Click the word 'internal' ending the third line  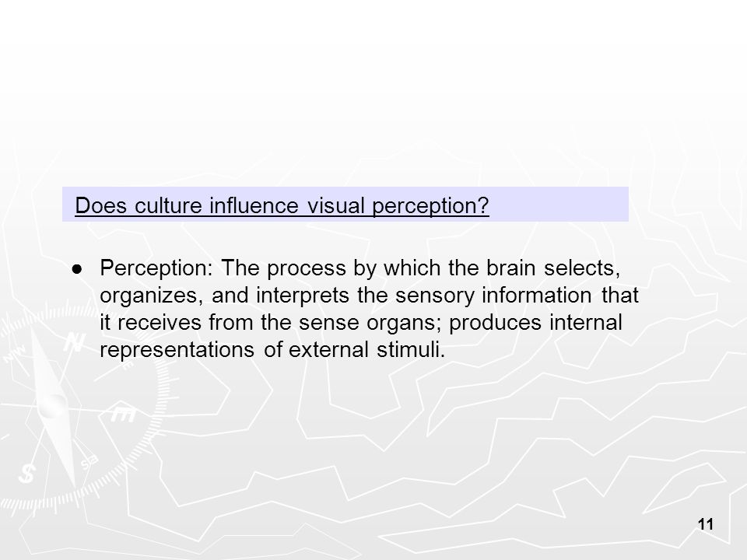click(x=585, y=322)
